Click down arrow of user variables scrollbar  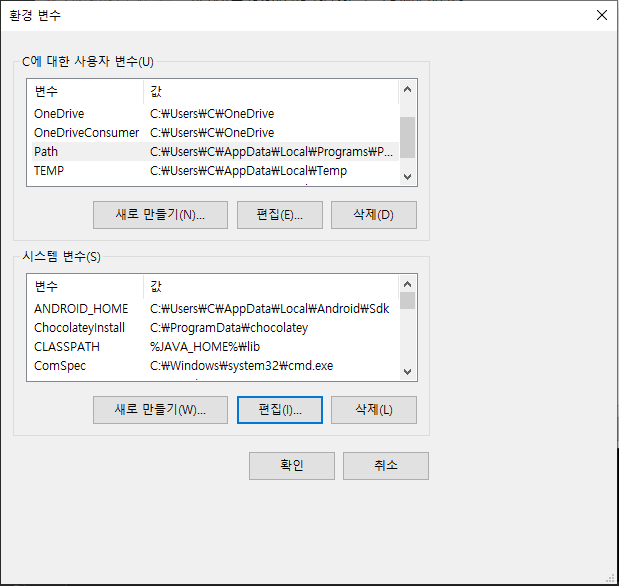(x=407, y=177)
